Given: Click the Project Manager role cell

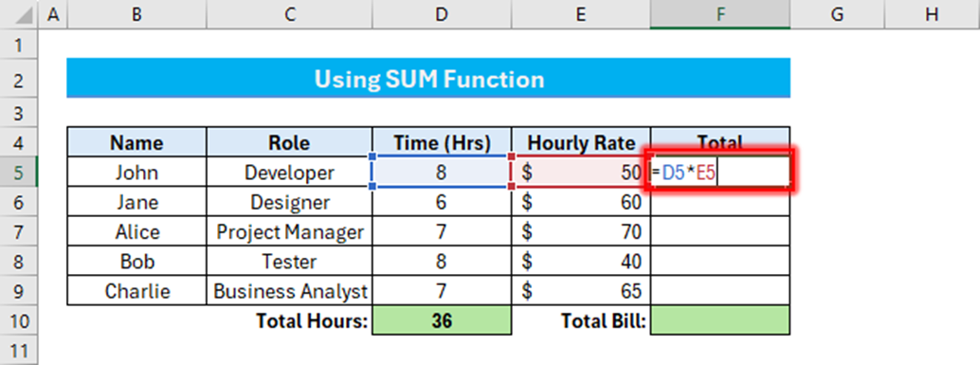Looking at the screenshot, I should tap(289, 232).
